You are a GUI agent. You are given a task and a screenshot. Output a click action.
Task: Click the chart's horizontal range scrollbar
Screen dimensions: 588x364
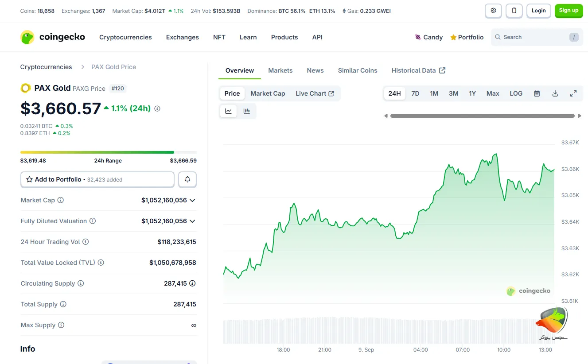pos(482,116)
